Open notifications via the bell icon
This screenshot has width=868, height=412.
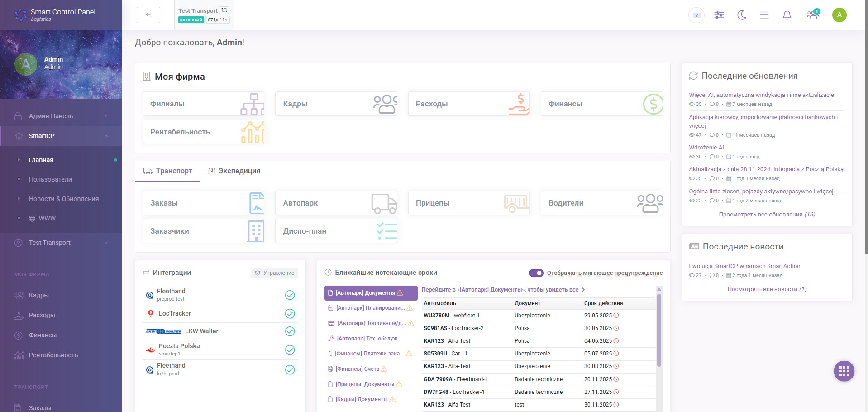787,15
